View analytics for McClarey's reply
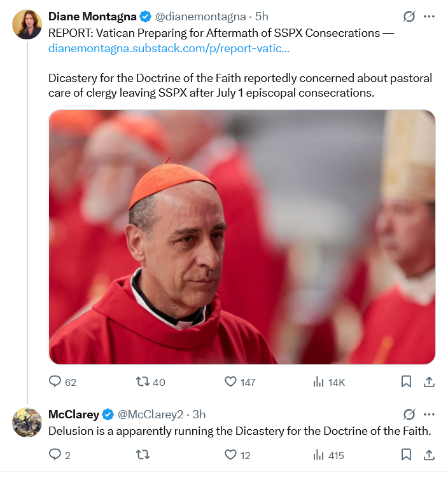This screenshot has height=480, width=448. [x=319, y=455]
